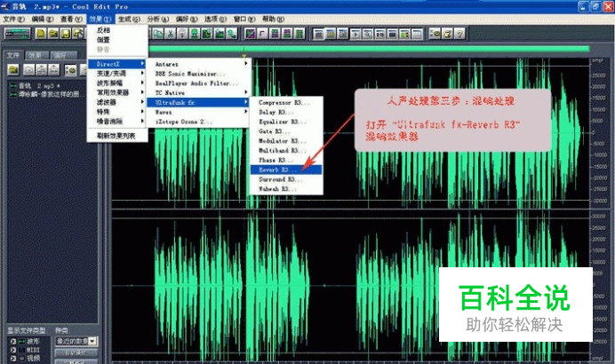This screenshot has width=615, height=364.
Task: Select Gate R3 menu entry
Action: [x=286, y=131]
